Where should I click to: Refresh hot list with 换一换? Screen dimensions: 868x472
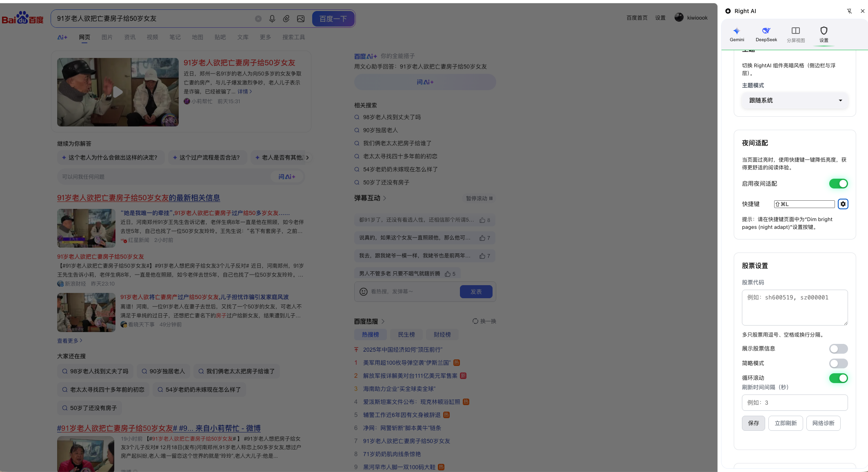(x=484, y=321)
